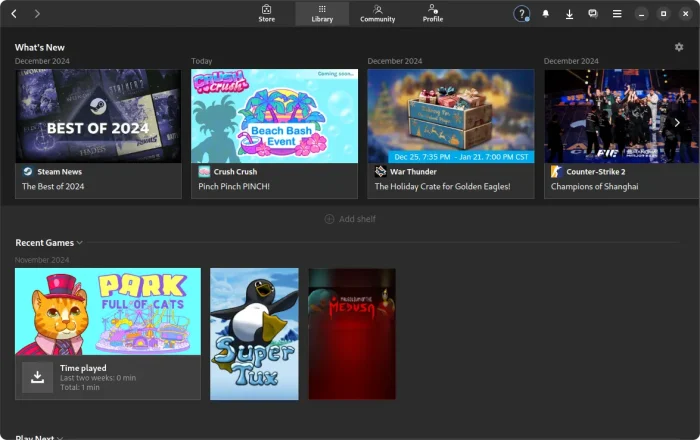Click the 'Counter-Strike 2' source label
This screenshot has width=700, height=440.
pos(596,172)
